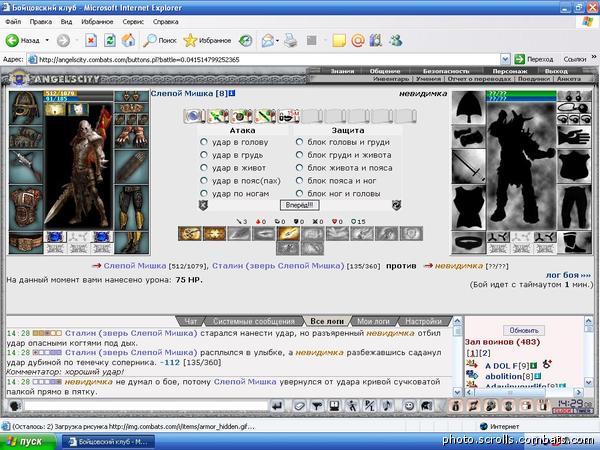Open player A DOL F profile link
This screenshot has height=450, width=600.
pyautogui.click(x=501, y=366)
